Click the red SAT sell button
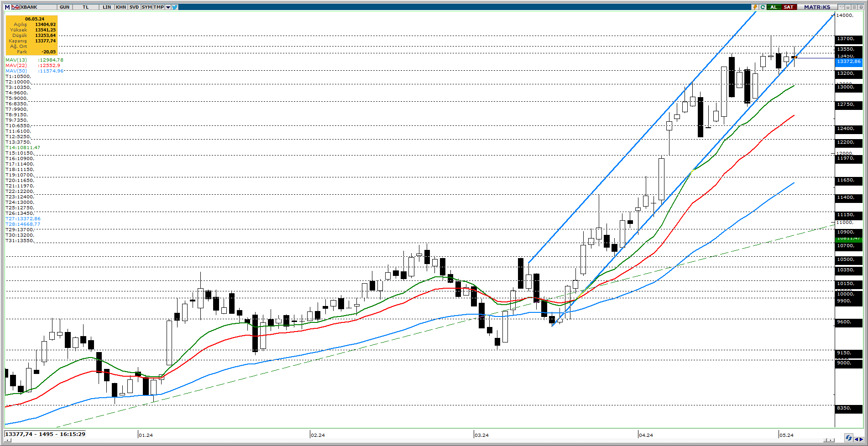The width and height of the screenshot is (868, 446). (x=788, y=7)
